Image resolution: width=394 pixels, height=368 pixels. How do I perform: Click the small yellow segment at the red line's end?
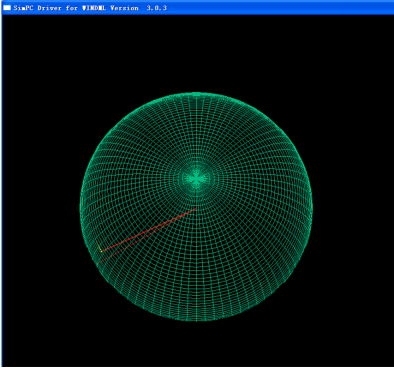[99, 247]
